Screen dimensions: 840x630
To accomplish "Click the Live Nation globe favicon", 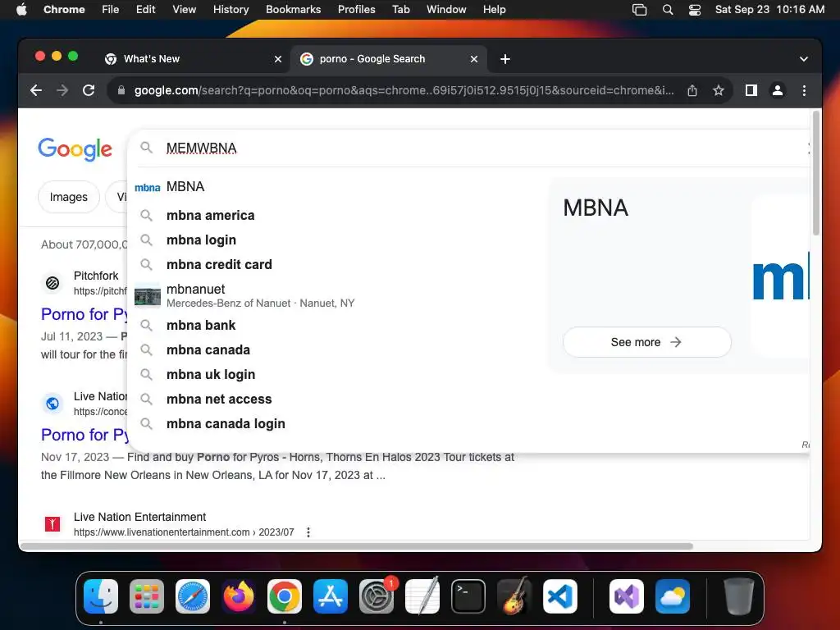I will pos(52,404).
